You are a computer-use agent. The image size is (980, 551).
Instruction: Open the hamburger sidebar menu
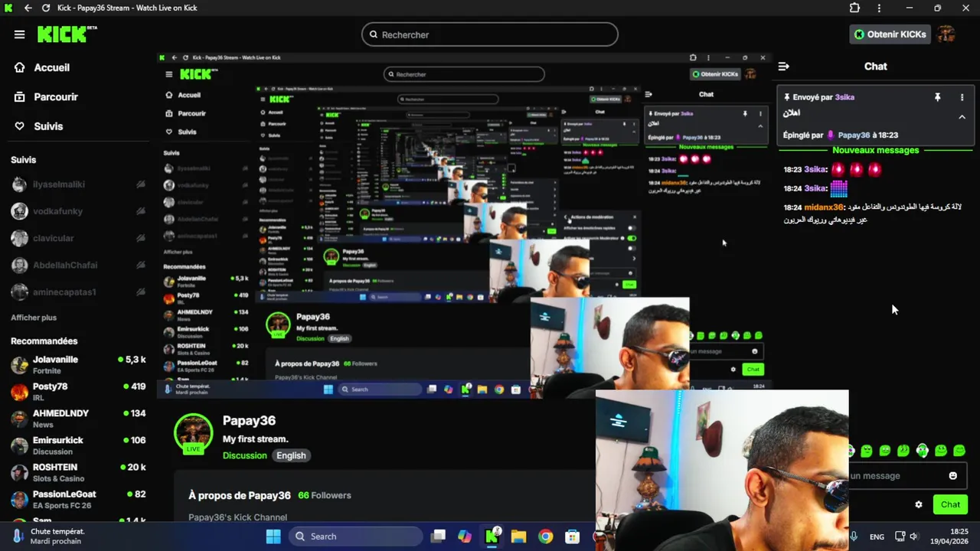[x=19, y=34]
